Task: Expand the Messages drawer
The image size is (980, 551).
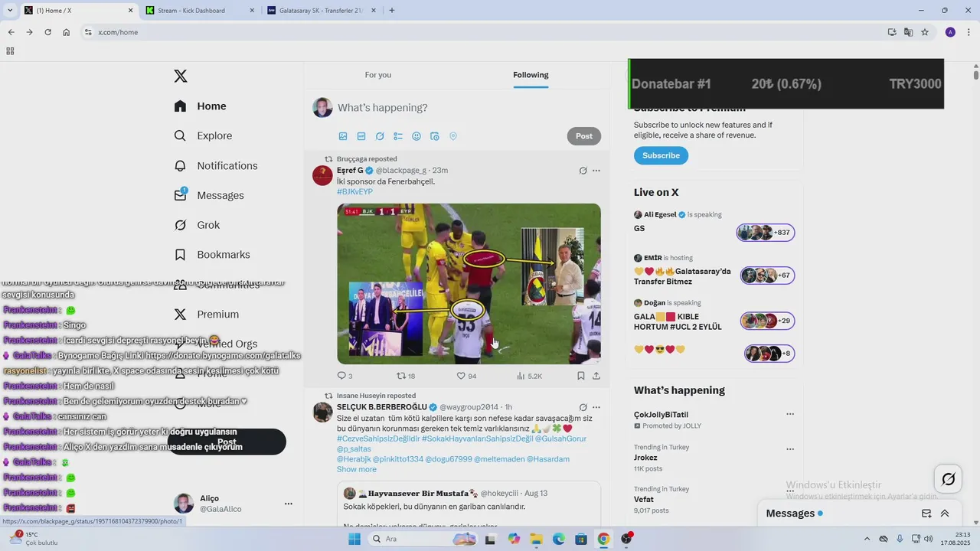Action: pyautogui.click(x=945, y=514)
